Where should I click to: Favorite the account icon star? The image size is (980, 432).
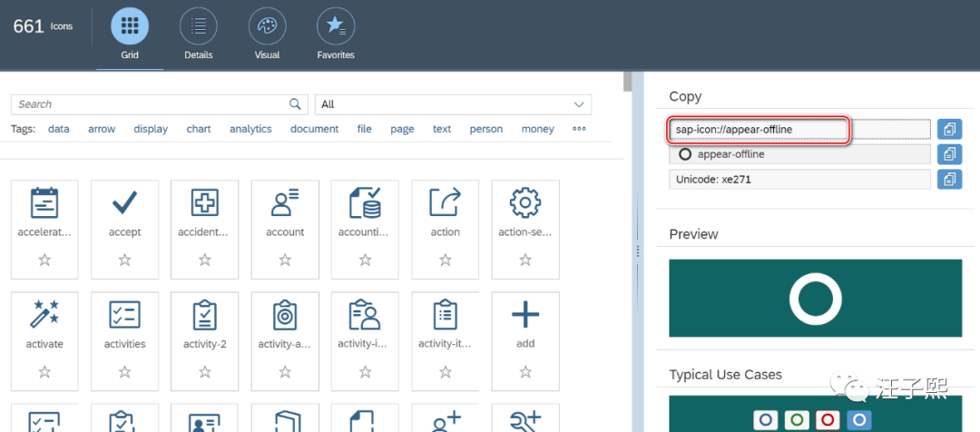pos(285,260)
